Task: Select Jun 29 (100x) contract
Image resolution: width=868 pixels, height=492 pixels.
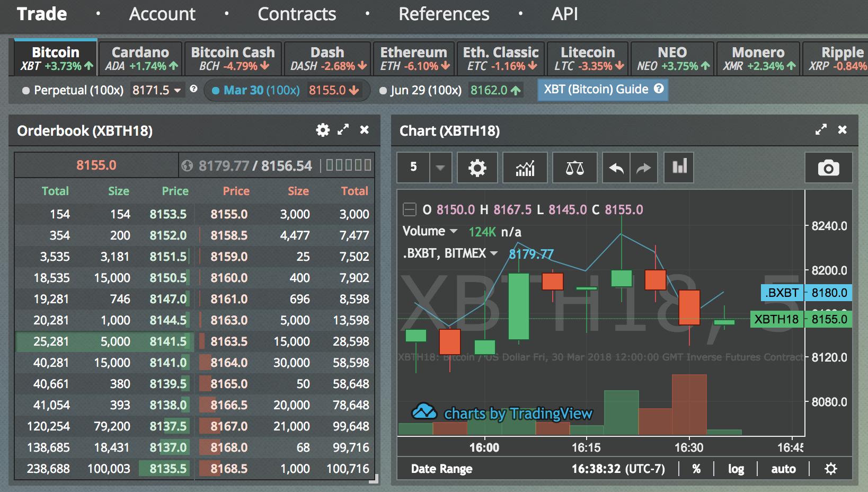Action: click(421, 90)
